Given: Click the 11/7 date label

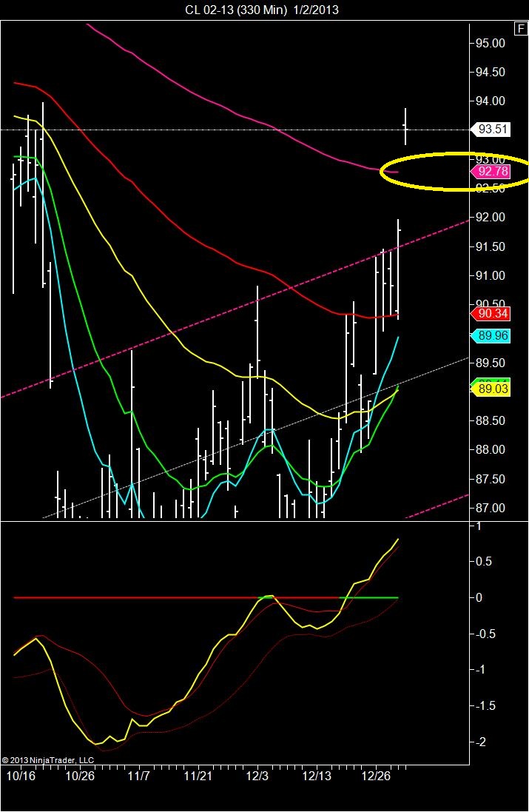Looking at the screenshot, I should pyautogui.click(x=138, y=776).
